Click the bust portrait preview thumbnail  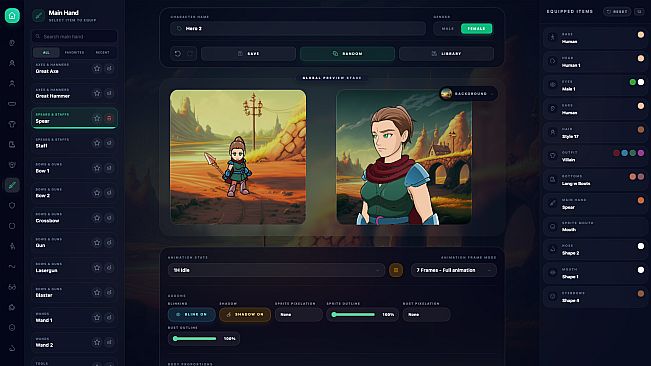coord(404,157)
